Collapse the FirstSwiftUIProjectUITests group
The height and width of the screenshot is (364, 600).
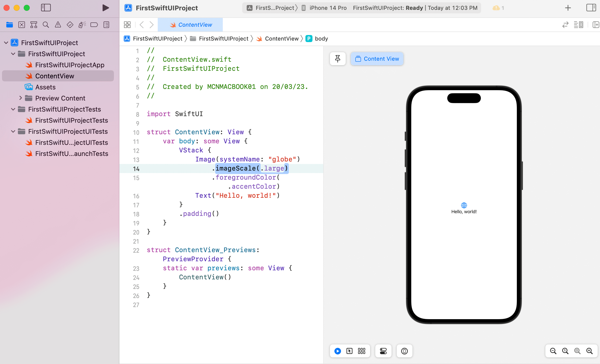(13, 131)
